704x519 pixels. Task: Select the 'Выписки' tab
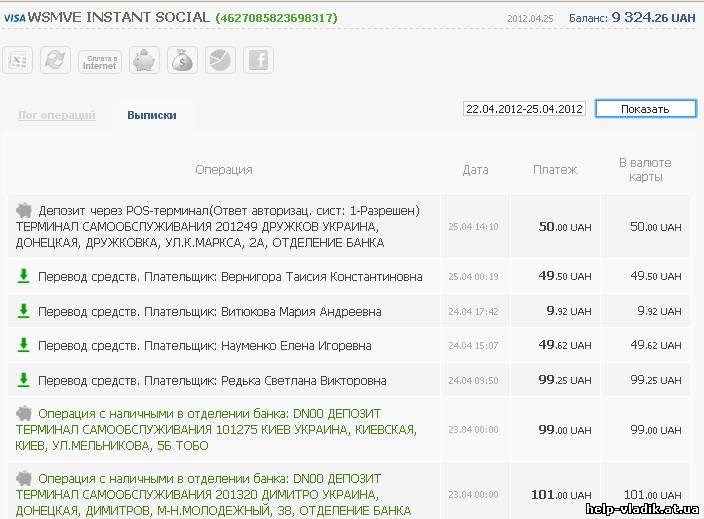152,115
